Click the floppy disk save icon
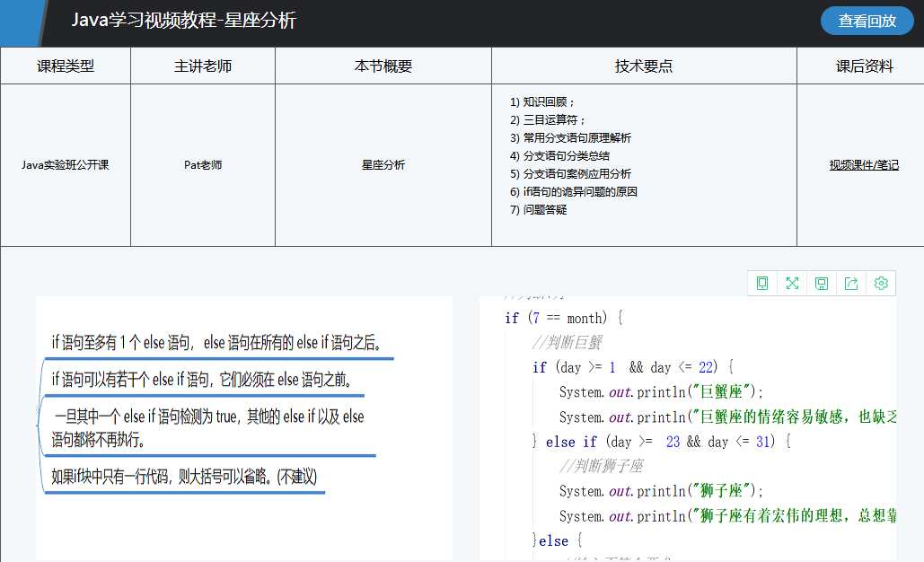The image size is (924, 562). coord(821,284)
